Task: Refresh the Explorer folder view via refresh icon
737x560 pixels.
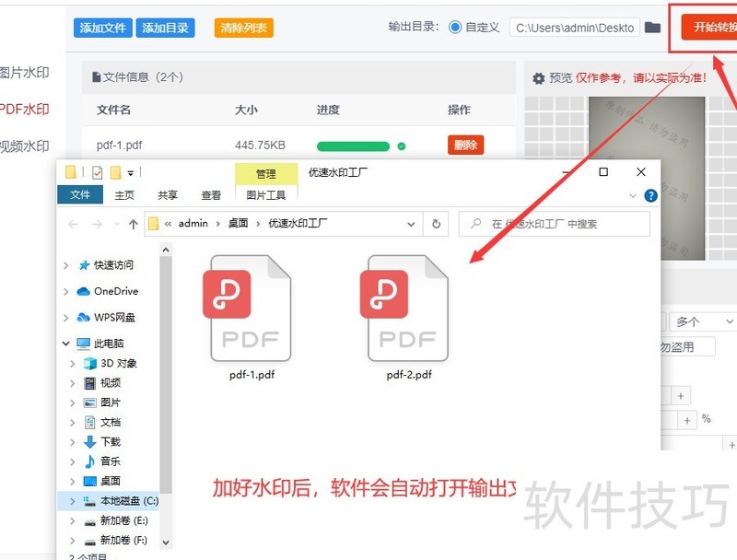Action: 436,223
